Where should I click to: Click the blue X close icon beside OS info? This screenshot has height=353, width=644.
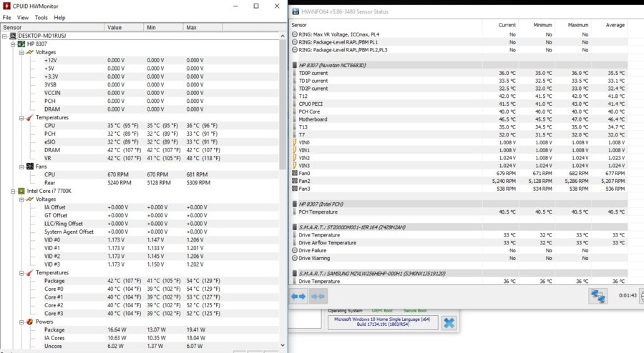point(449,322)
